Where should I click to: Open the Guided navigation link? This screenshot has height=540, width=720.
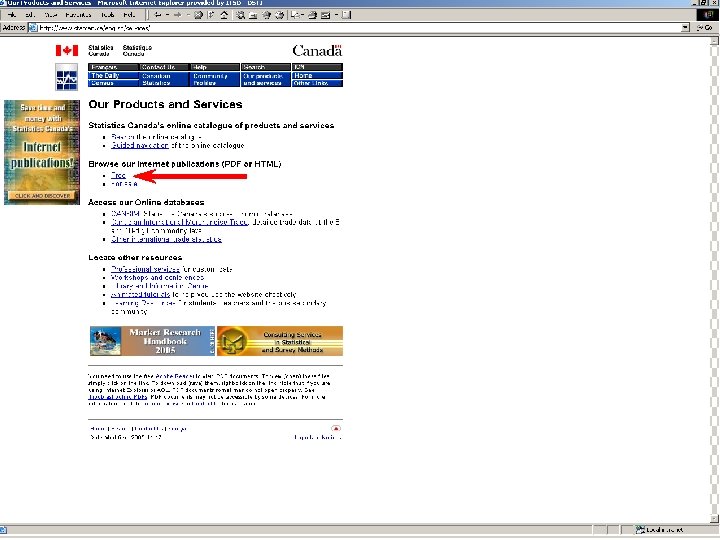click(140, 146)
